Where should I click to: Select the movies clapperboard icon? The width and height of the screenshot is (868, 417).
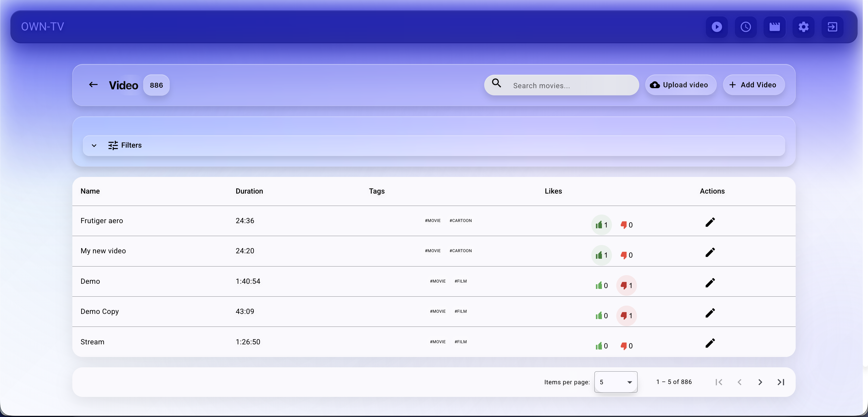point(775,27)
